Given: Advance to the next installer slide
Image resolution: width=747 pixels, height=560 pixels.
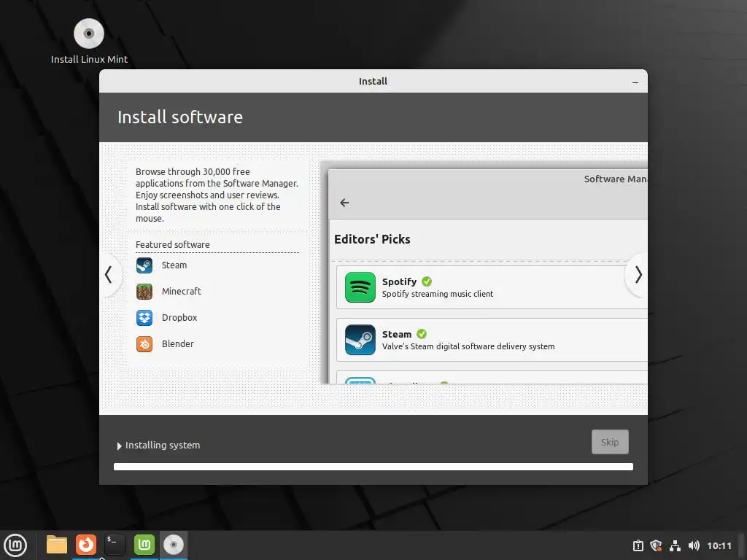Looking at the screenshot, I should pyautogui.click(x=638, y=275).
